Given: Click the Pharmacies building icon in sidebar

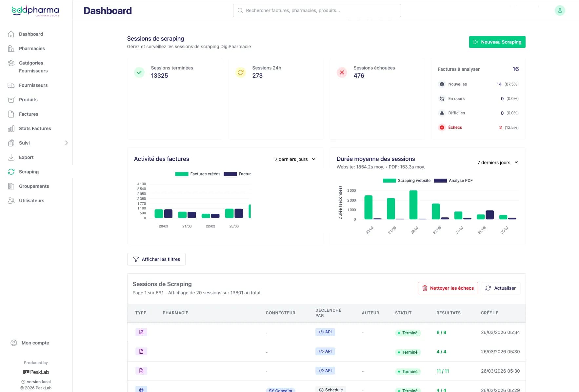Looking at the screenshot, I should pyautogui.click(x=11, y=49).
